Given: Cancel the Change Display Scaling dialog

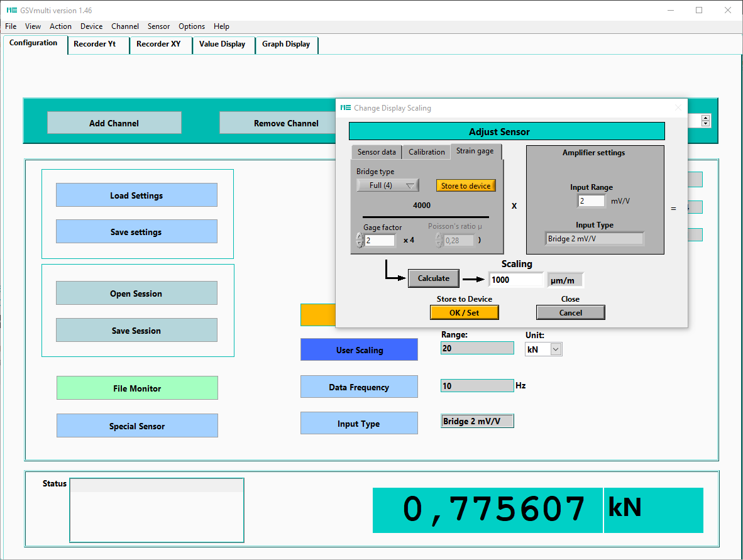Looking at the screenshot, I should [x=570, y=312].
